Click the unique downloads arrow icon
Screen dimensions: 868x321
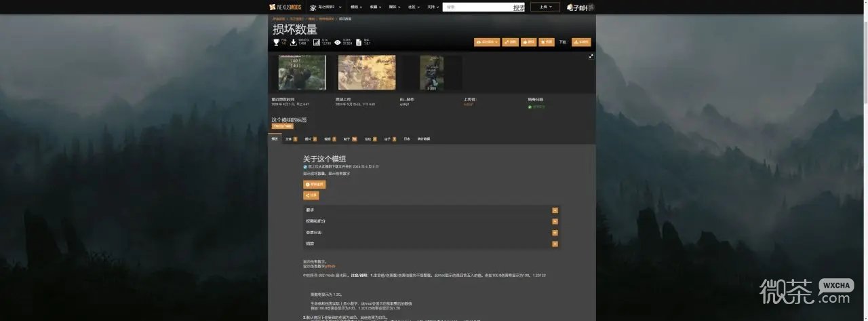[x=293, y=42]
